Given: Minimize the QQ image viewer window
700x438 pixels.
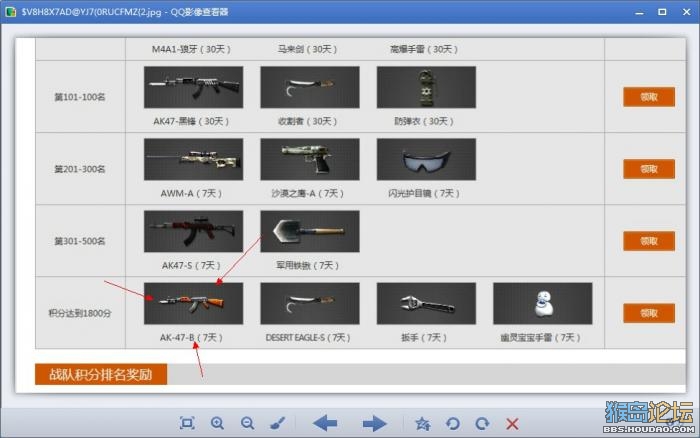Looking at the screenshot, I should [639, 12].
